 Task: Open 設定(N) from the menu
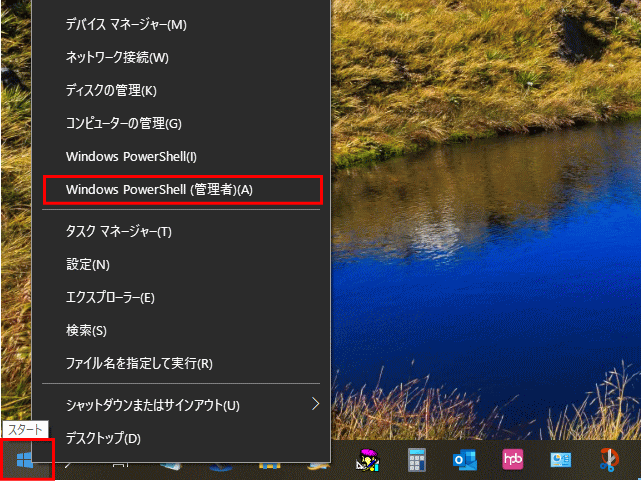tap(181, 264)
